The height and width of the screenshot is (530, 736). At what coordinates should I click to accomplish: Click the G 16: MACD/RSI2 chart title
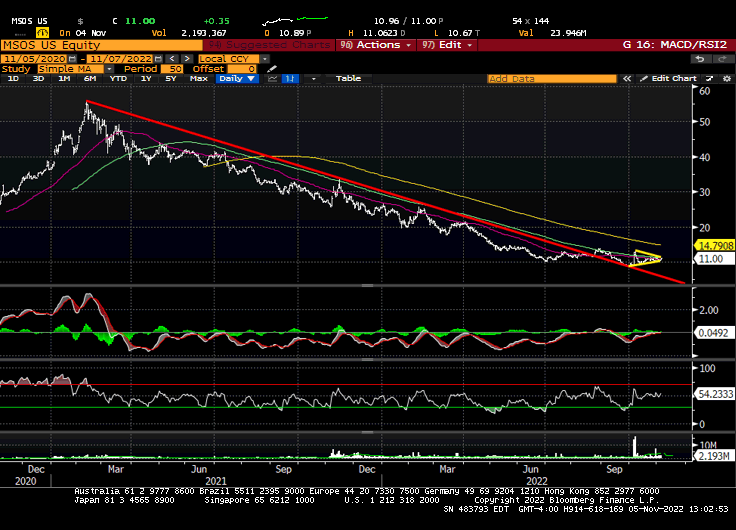(x=675, y=45)
